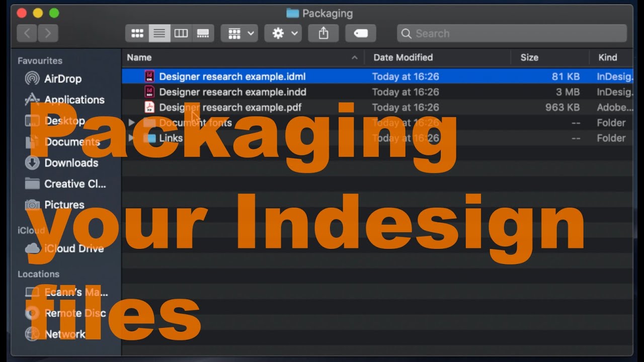The image size is (644, 362).
Task: Click the Folder kind cell for Links
Action: pyautogui.click(x=611, y=138)
